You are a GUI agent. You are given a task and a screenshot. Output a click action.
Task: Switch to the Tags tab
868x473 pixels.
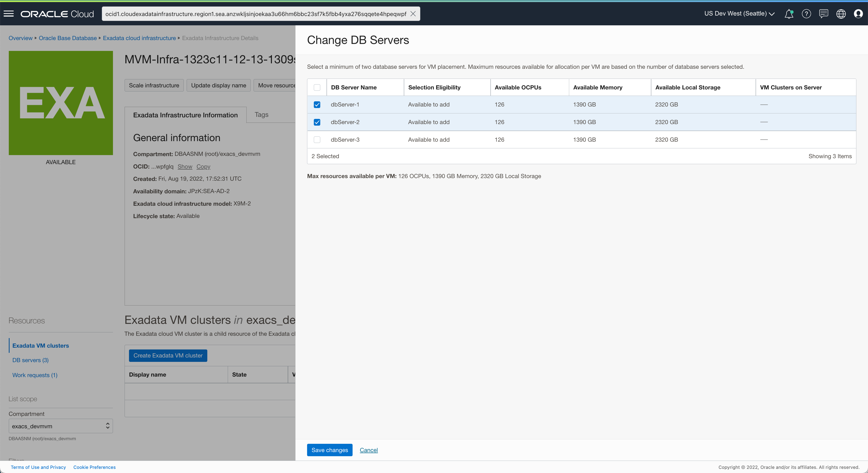point(261,115)
